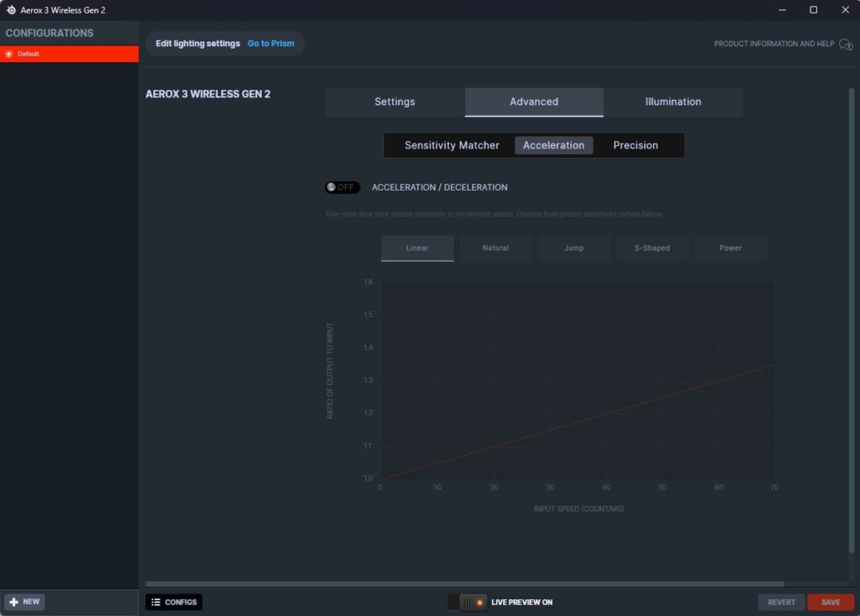Click the CONFIGURATIONS panel header
The image size is (860, 616).
click(x=50, y=33)
